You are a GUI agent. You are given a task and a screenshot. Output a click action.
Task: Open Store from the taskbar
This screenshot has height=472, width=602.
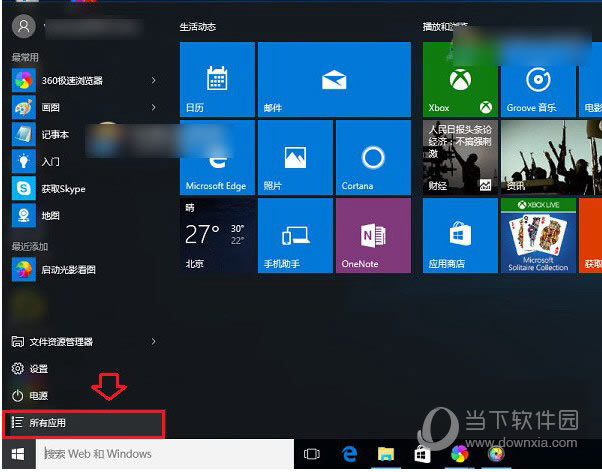click(x=422, y=454)
